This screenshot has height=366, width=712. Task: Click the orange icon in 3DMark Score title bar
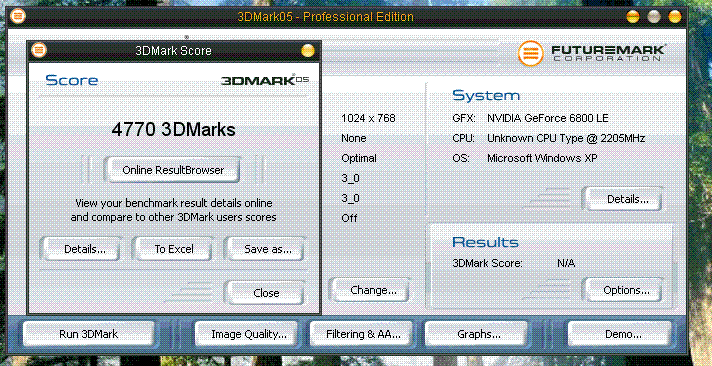click(39, 50)
